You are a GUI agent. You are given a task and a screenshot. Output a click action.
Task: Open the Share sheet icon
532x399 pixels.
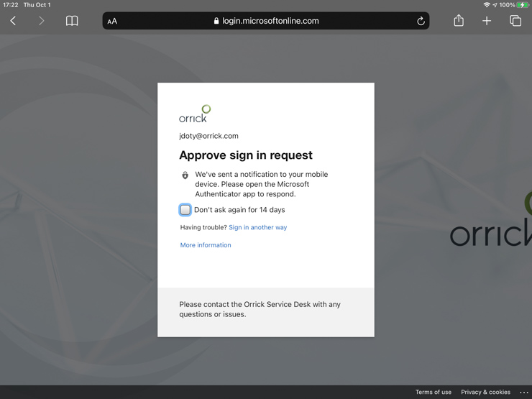point(459,21)
